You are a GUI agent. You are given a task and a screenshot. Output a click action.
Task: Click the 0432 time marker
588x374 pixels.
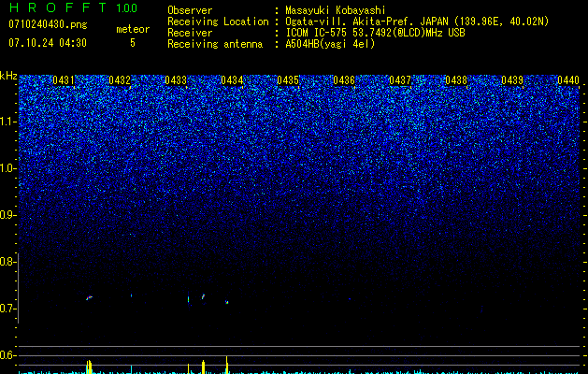tap(120, 79)
